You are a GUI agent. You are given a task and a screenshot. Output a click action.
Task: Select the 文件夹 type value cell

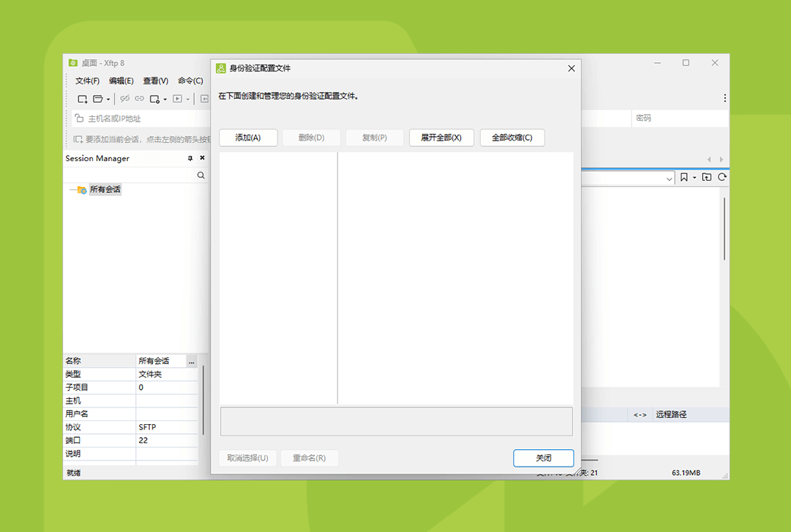167,374
